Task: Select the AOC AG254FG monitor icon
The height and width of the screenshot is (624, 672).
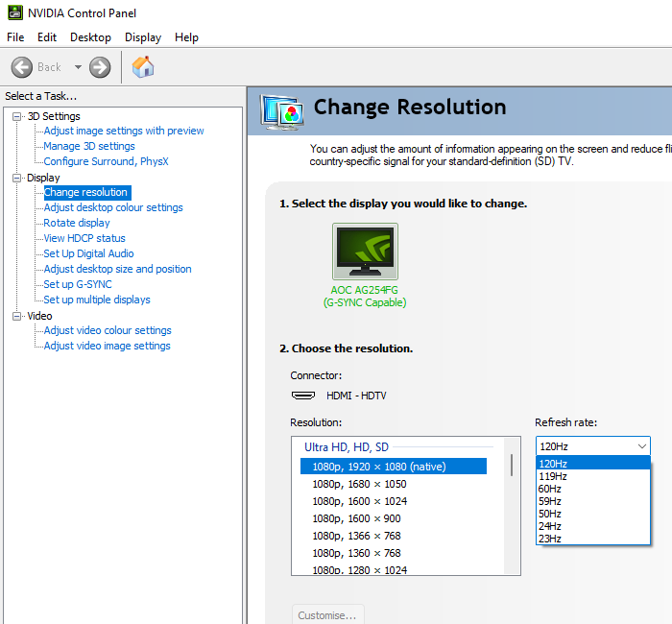Action: 365,252
